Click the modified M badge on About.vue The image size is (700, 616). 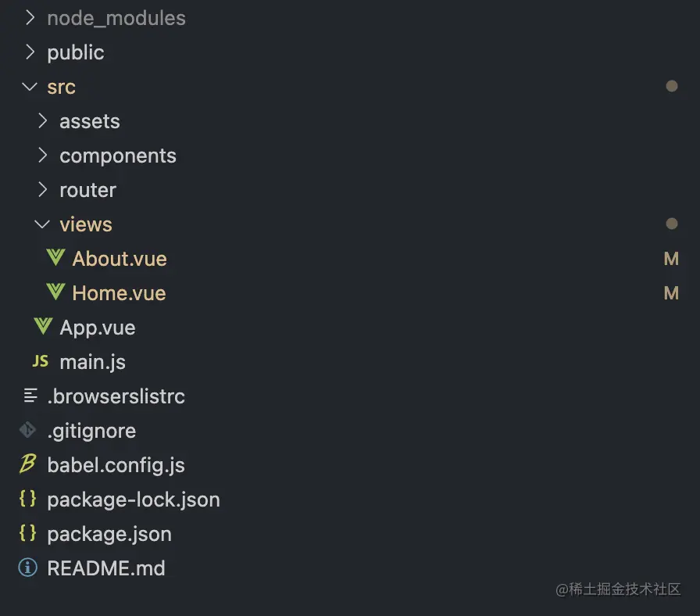click(670, 259)
